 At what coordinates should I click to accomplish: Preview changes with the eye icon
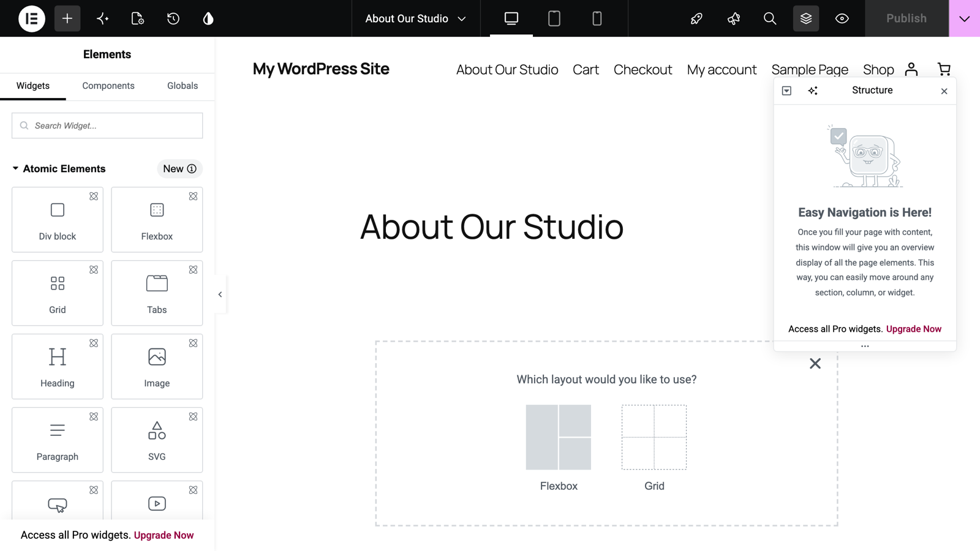coord(842,18)
